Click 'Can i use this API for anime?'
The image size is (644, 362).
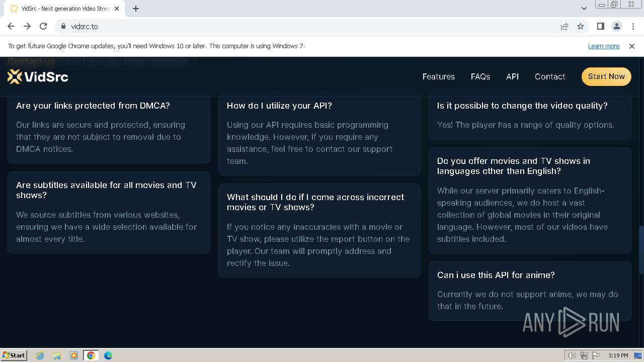coord(496,275)
